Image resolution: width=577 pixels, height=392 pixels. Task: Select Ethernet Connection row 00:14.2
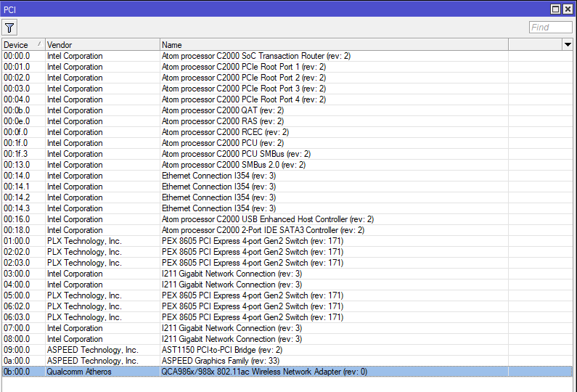coord(287,197)
